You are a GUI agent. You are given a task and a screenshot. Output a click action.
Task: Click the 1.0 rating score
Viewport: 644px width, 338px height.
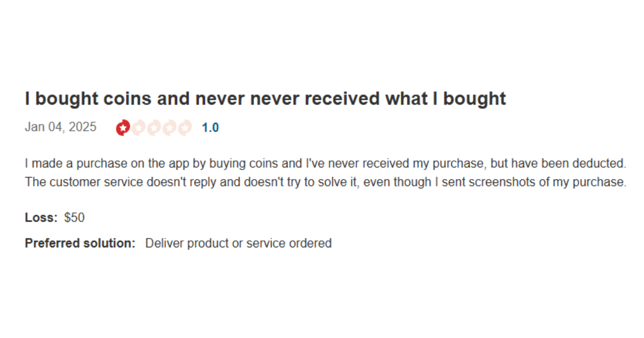(210, 128)
